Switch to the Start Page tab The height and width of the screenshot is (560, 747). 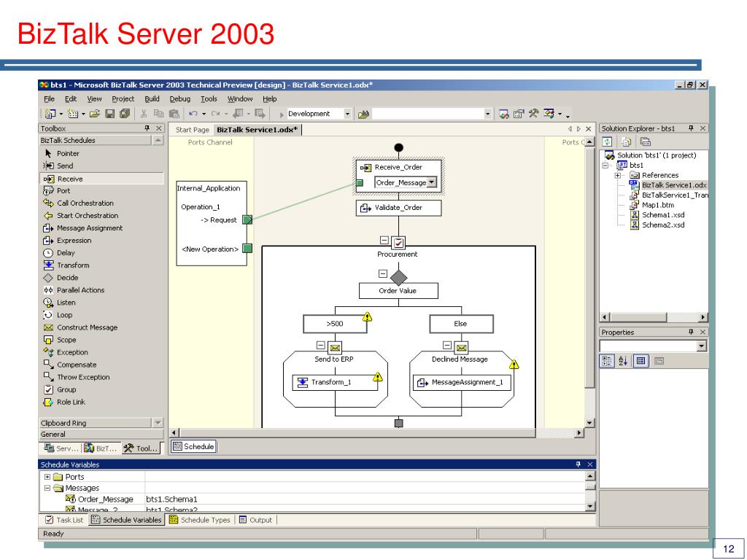[192, 130]
